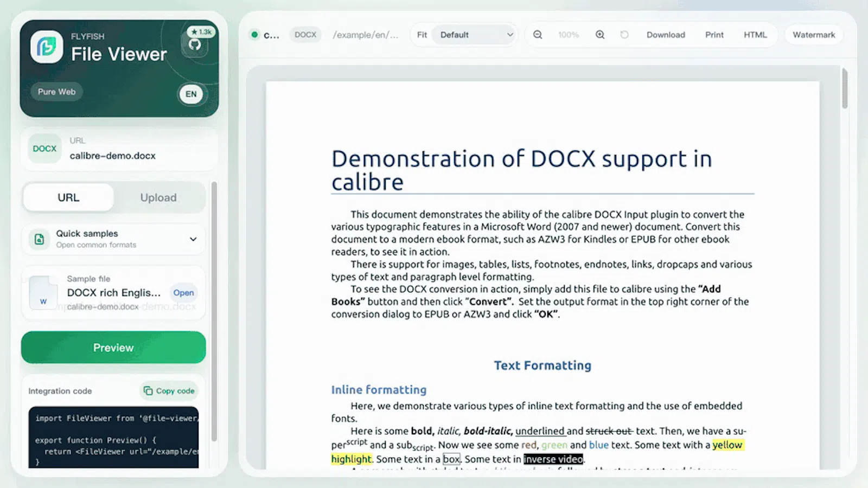Click the left sidebar vertical scrollbar
The image size is (868, 488).
coord(214,312)
